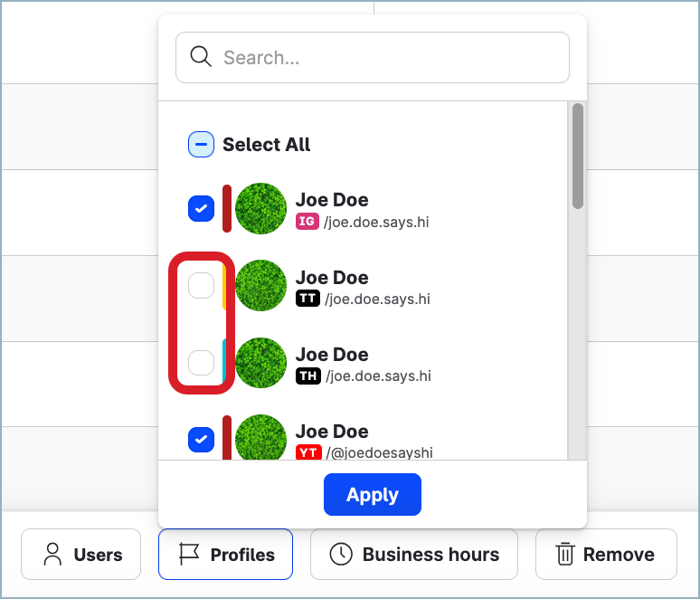The height and width of the screenshot is (599, 700).
Task: Check the Threads Joe Doe profile checkbox
Action: (x=201, y=363)
